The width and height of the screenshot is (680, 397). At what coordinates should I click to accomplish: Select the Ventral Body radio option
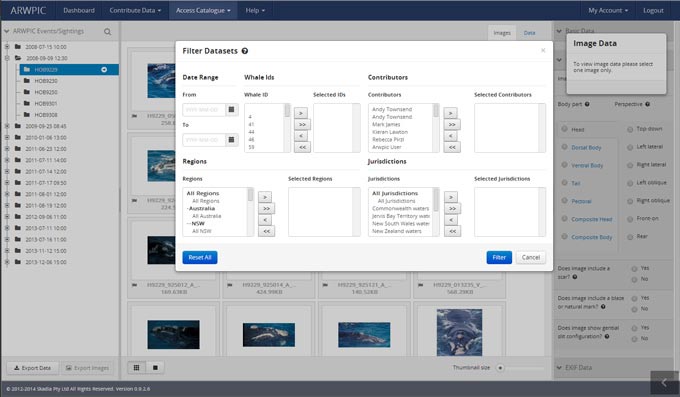coord(564,165)
